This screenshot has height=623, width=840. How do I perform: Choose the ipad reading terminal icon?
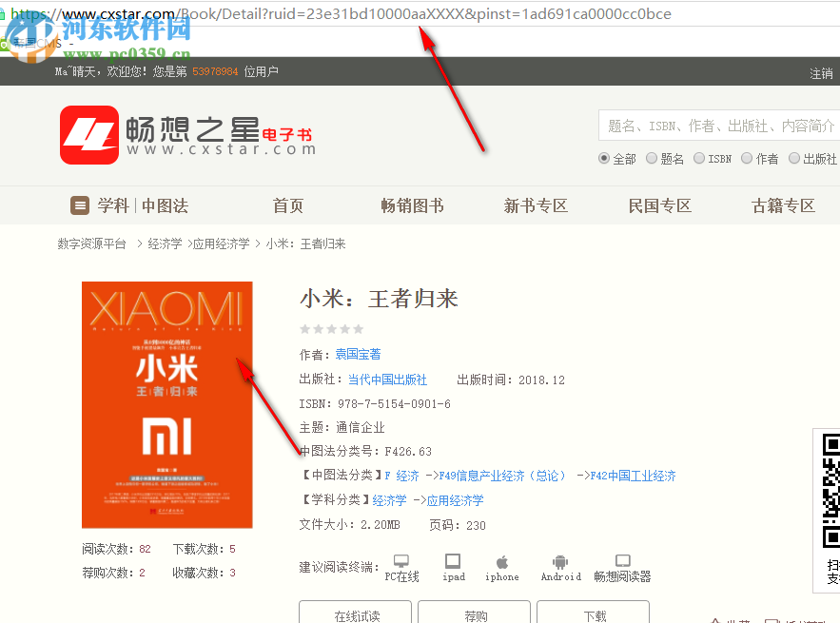[453, 561]
